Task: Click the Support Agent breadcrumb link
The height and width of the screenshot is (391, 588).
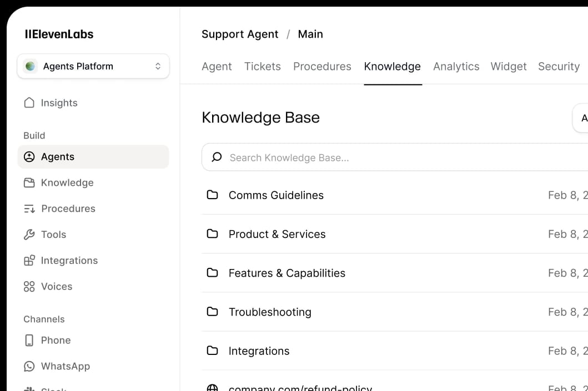Action: pos(240,34)
